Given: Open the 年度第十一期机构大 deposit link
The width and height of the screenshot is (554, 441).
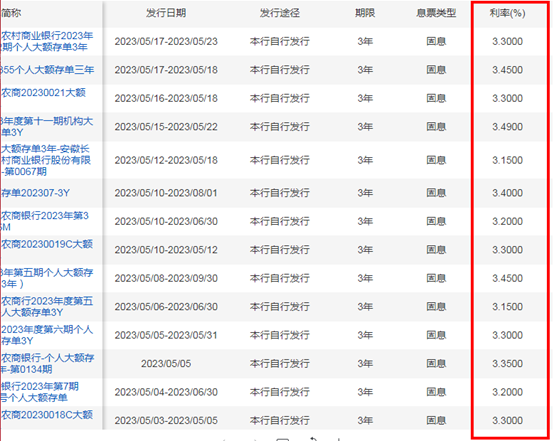Looking at the screenshot, I should (47, 127).
